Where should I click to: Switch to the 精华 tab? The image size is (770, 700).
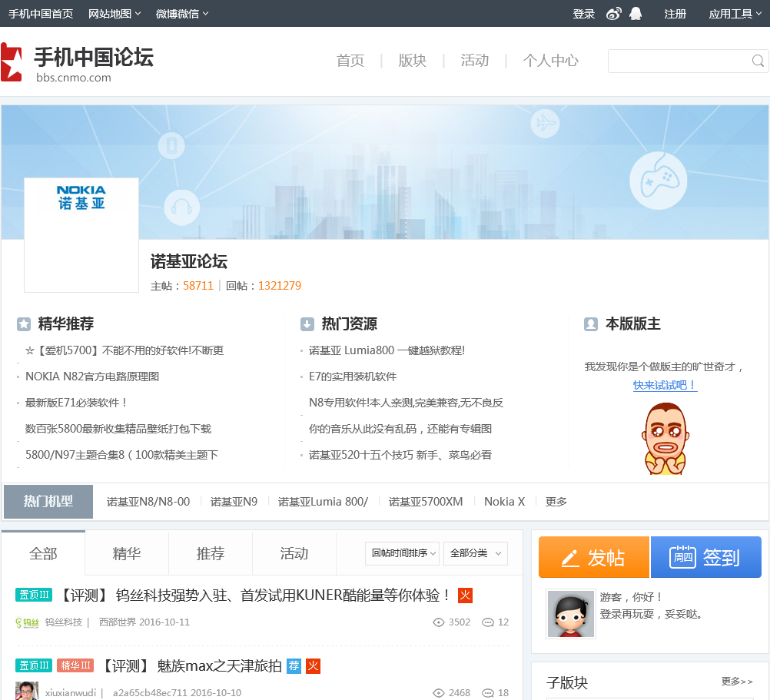coord(127,553)
